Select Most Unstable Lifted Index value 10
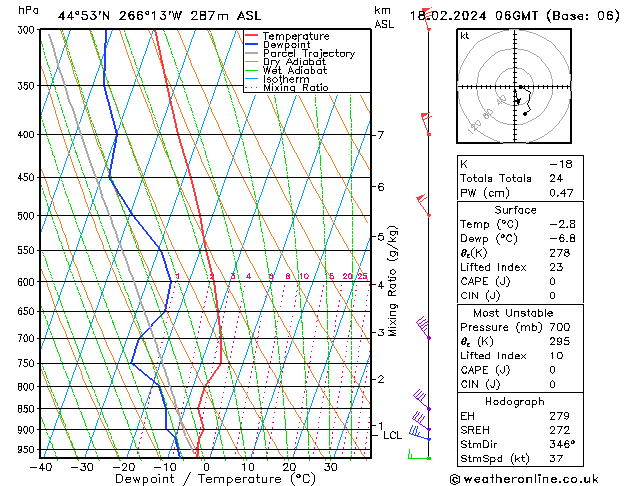629x486 pixels. click(556, 356)
